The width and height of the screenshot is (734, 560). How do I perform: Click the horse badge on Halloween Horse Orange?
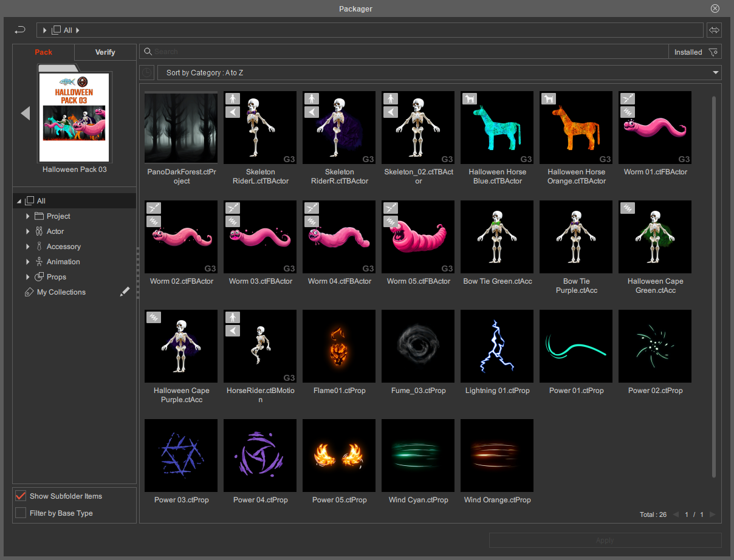pyautogui.click(x=549, y=98)
